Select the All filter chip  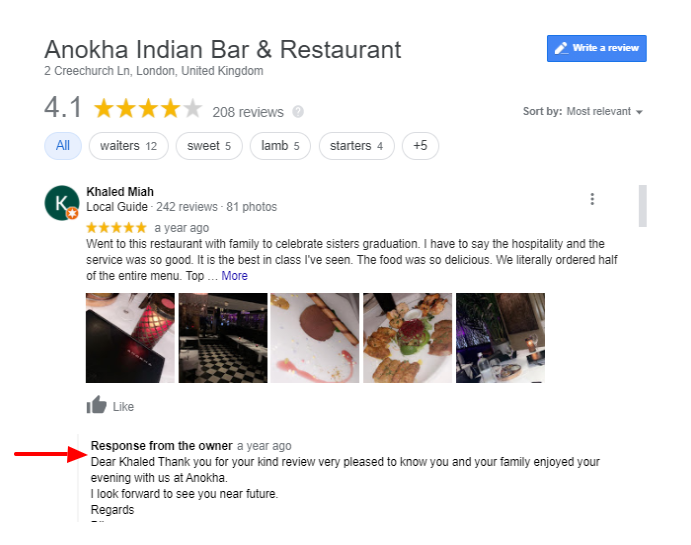click(63, 146)
